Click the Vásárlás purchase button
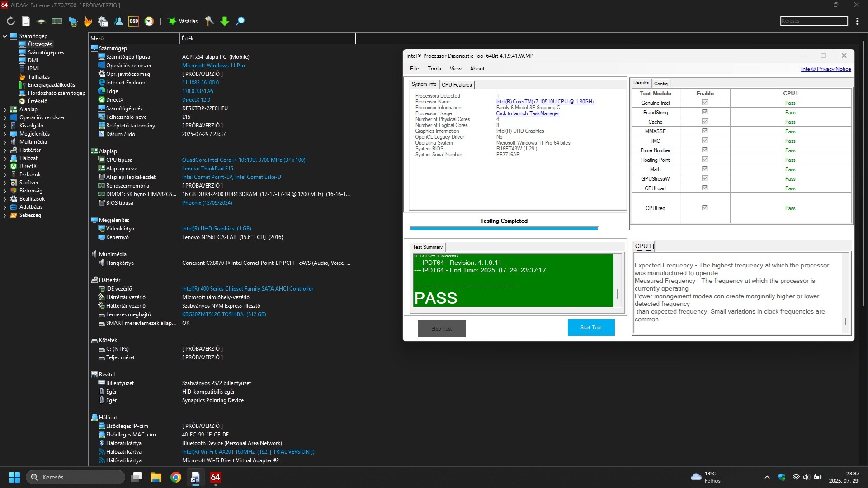868x488 pixels. tap(183, 21)
